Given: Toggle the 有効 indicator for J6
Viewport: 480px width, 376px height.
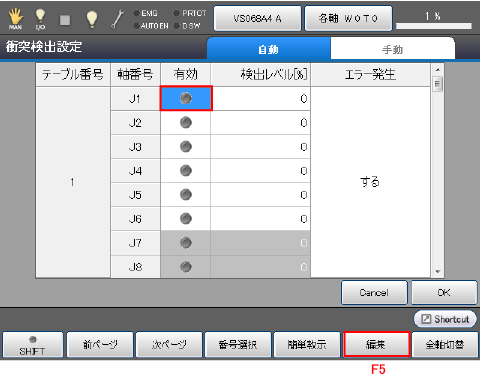Looking at the screenshot, I should click(186, 219).
